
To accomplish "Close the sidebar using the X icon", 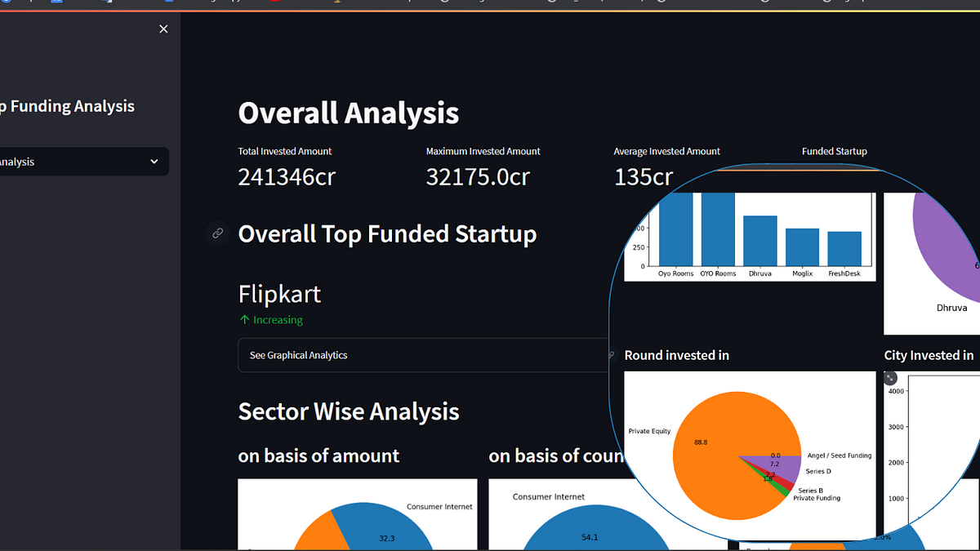I will pyautogui.click(x=163, y=29).
